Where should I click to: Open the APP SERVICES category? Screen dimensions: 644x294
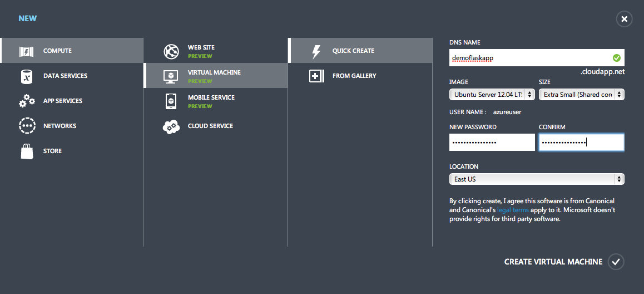click(63, 101)
